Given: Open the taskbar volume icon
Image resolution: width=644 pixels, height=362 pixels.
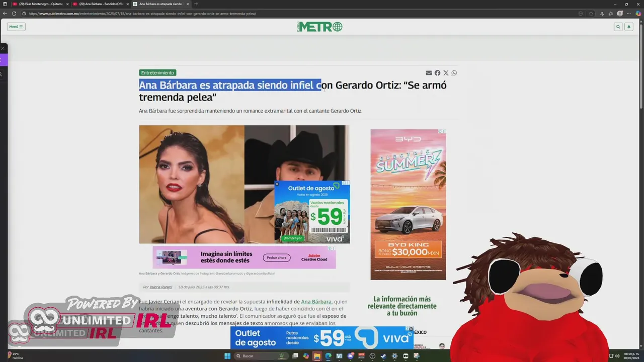Looking at the screenshot, I should [618, 356].
